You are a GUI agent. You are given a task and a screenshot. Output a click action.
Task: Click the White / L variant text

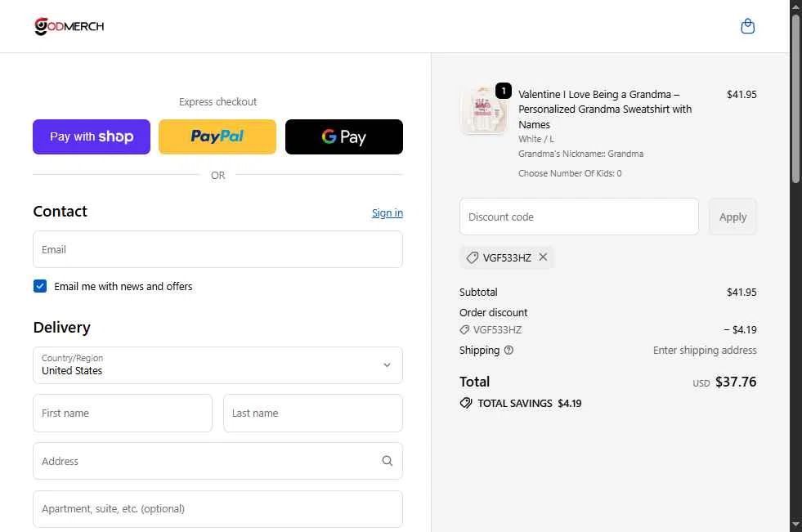pos(536,139)
